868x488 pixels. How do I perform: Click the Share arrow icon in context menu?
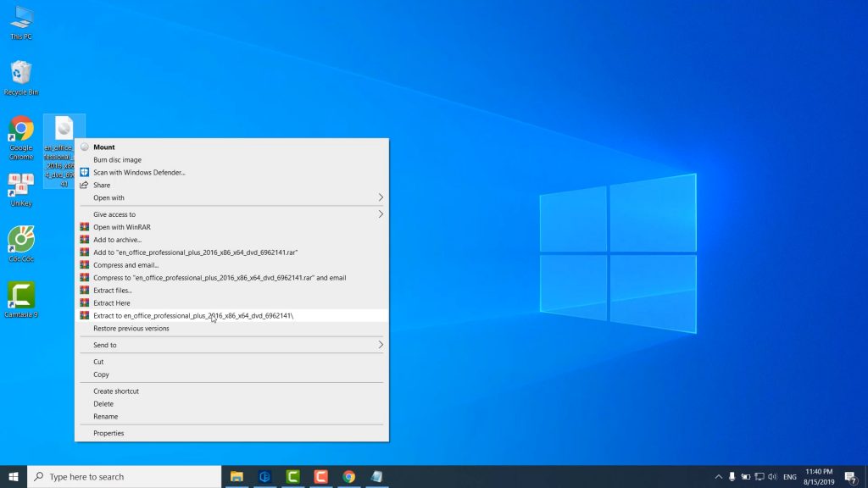click(x=84, y=185)
